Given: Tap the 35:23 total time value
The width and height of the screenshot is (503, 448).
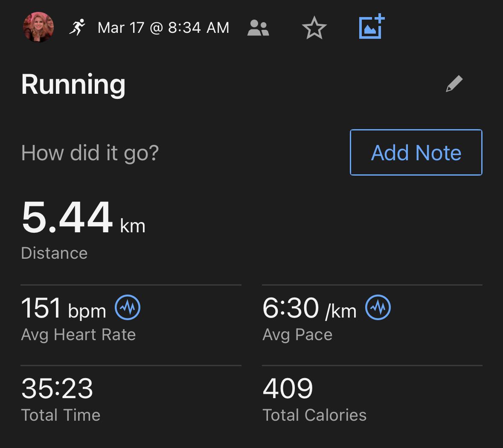Looking at the screenshot, I should 57,388.
